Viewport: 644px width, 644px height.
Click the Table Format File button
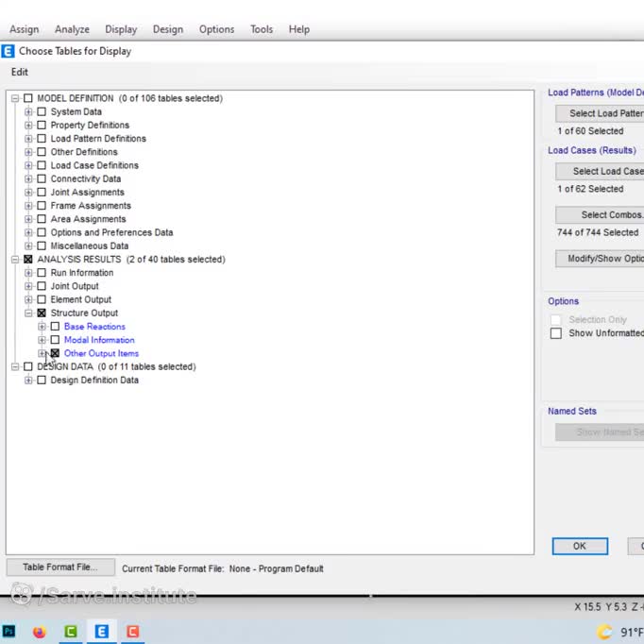tap(60, 568)
